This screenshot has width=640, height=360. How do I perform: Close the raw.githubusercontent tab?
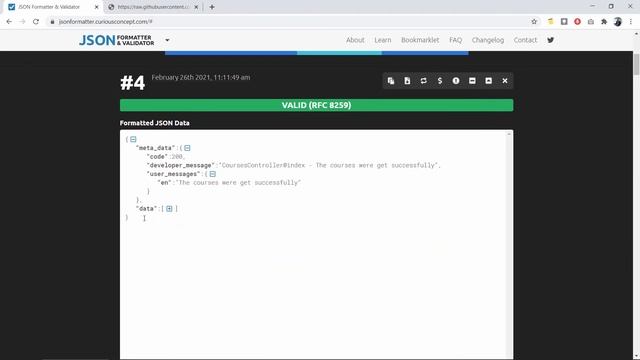coord(196,7)
